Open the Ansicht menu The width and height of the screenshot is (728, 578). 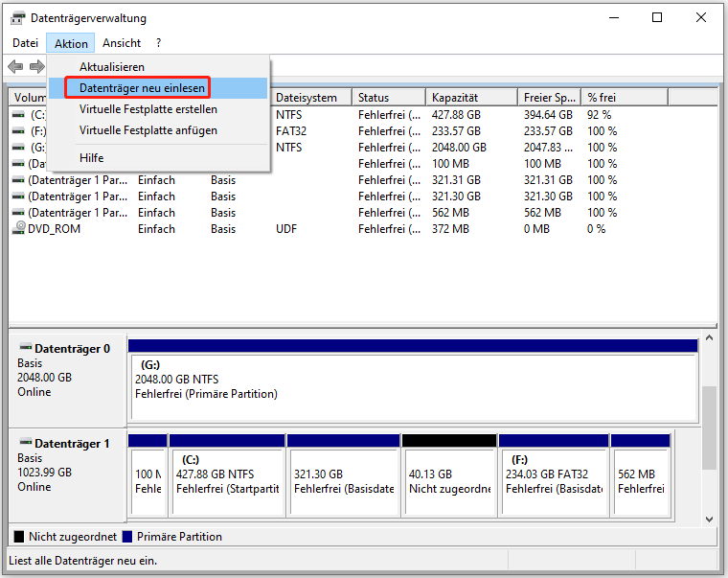click(x=122, y=43)
